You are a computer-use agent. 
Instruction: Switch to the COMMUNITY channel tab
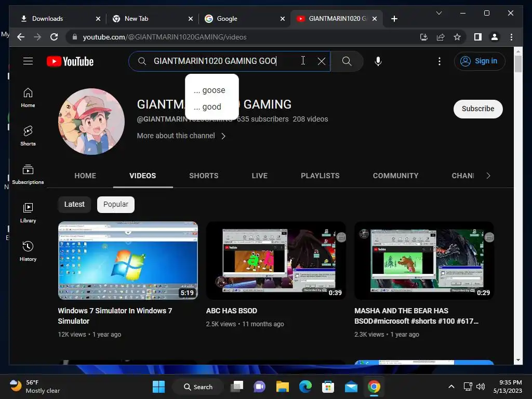point(395,176)
